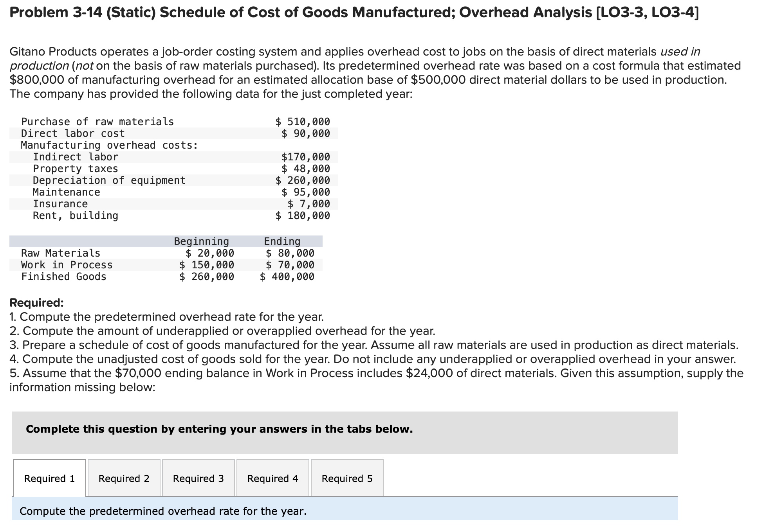Viewport: 783px width, 532px height.
Task: Select the Required 3 tab
Action: pyautogui.click(x=198, y=478)
